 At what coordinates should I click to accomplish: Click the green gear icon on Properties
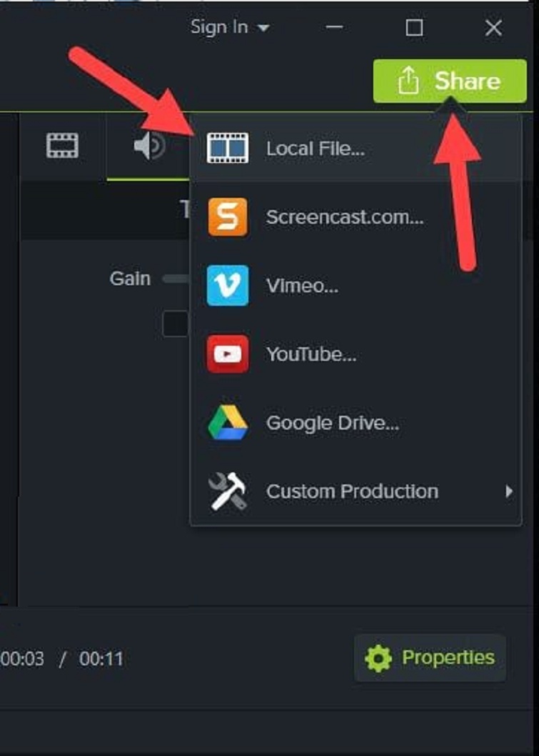(x=378, y=658)
